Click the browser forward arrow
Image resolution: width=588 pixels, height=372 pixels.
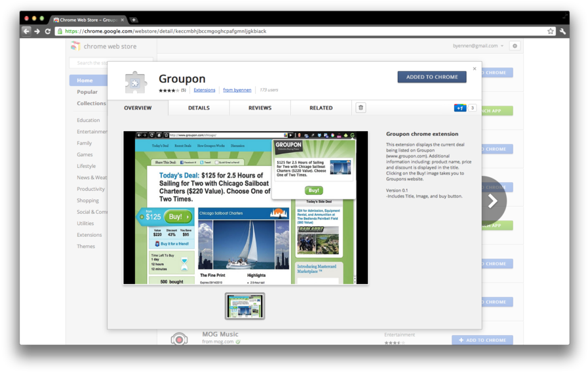click(x=37, y=31)
